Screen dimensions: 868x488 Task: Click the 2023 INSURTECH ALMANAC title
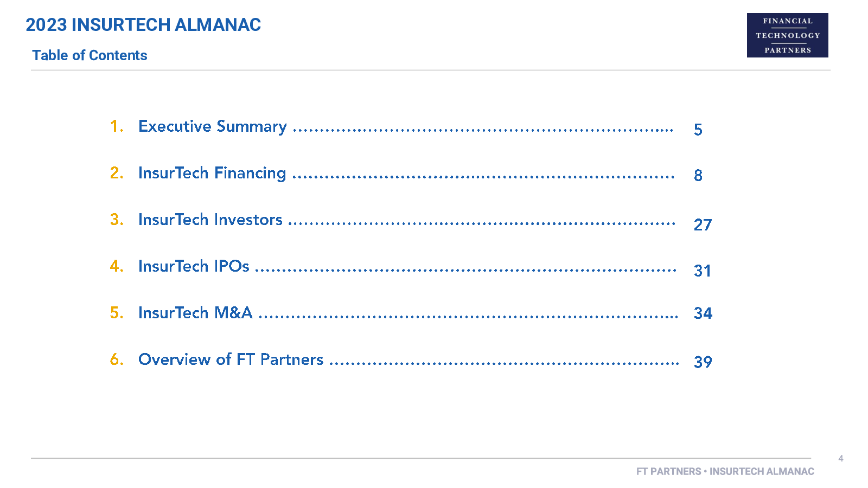(143, 25)
